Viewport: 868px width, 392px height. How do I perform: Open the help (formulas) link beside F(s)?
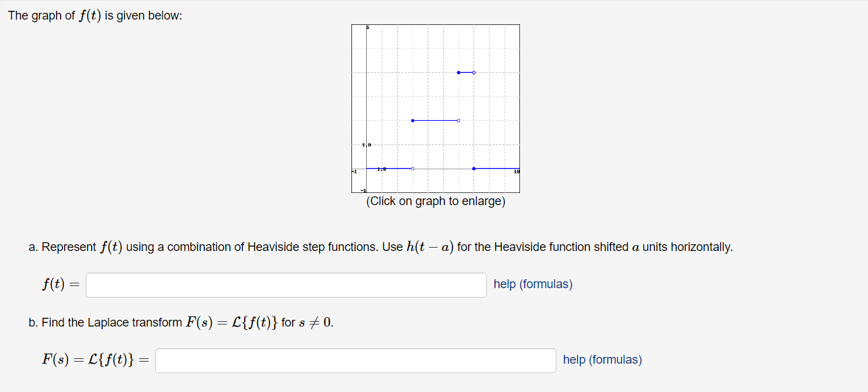pos(602,360)
